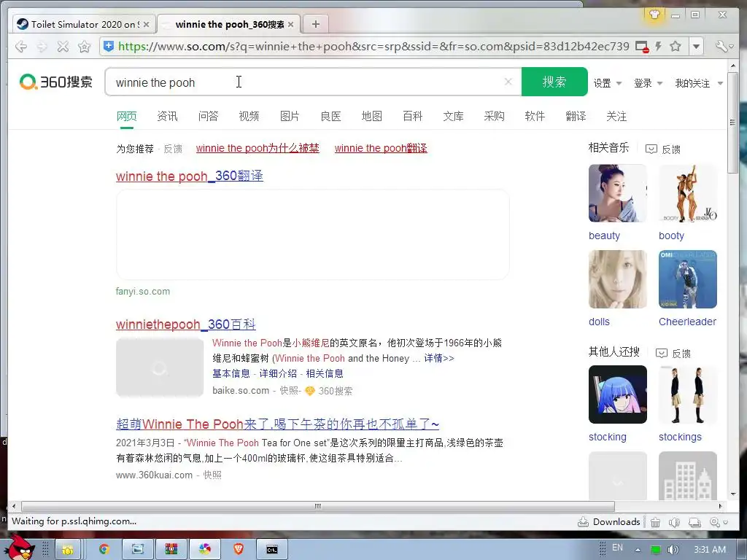The image size is (747, 560).
Task: Click trash clean icon in status bar
Action: click(x=656, y=522)
